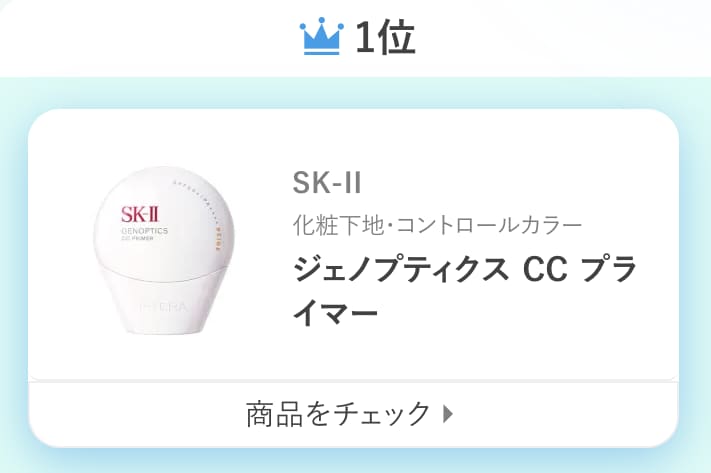Click the red SK-II logo on the bottle

(x=140, y=214)
